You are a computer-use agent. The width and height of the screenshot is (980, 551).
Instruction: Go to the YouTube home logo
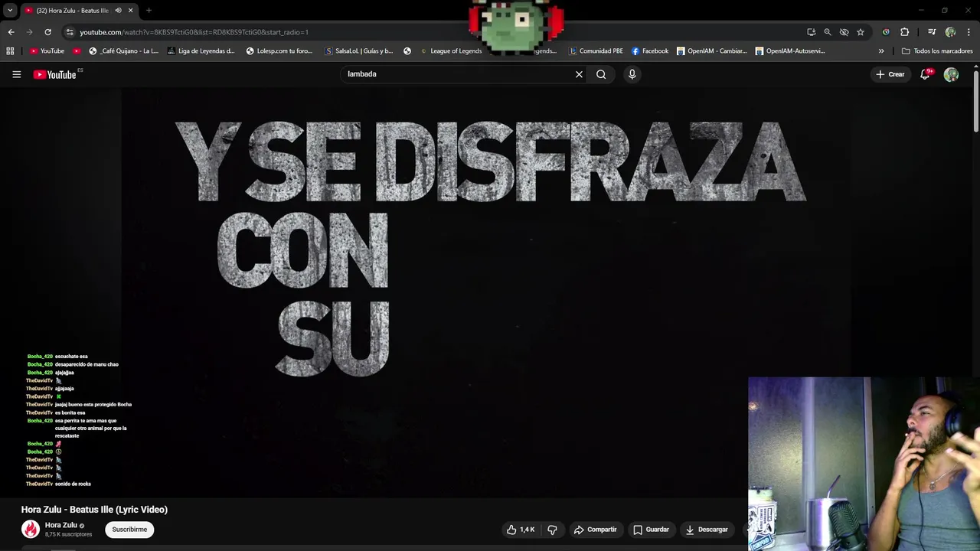tap(55, 74)
